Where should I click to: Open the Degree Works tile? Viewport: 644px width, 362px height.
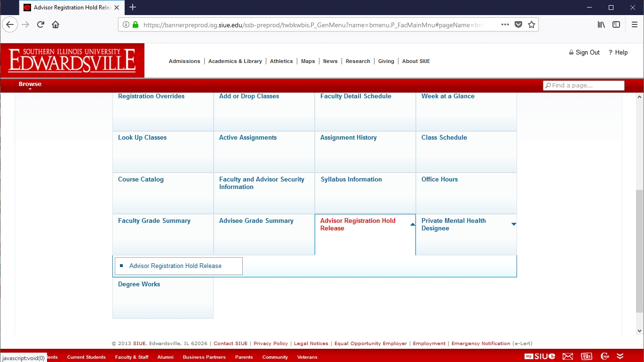pyautogui.click(x=139, y=284)
